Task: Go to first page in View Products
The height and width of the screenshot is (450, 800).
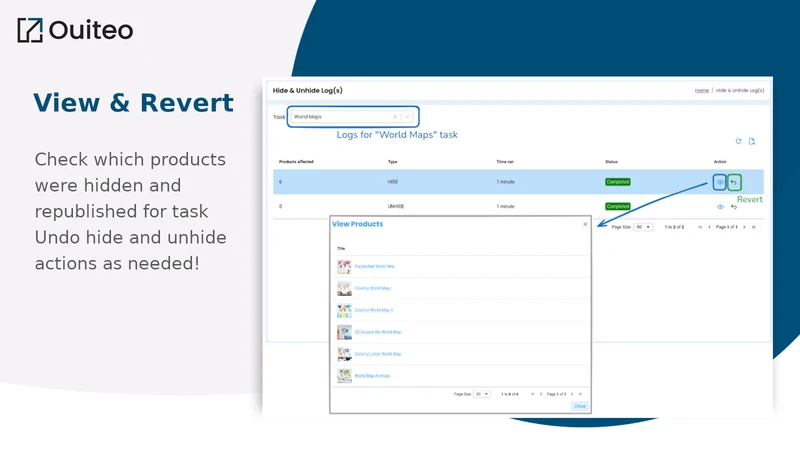Action: click(532, 394)
